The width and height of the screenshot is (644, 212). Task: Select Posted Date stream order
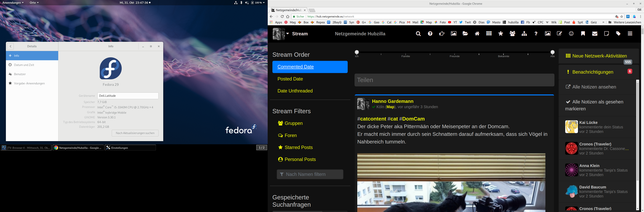coord(290,79)
